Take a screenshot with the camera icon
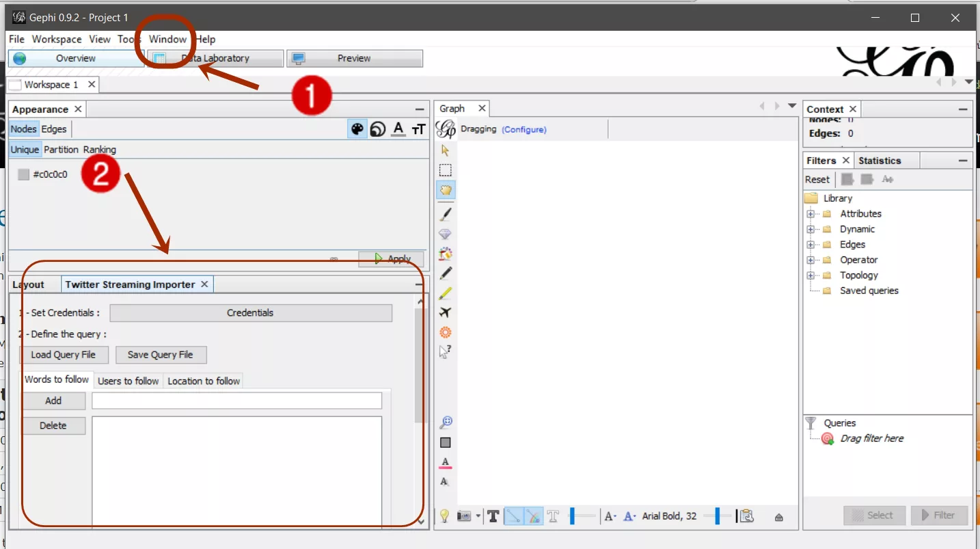The image size is (980, 549). pos(465,516)
